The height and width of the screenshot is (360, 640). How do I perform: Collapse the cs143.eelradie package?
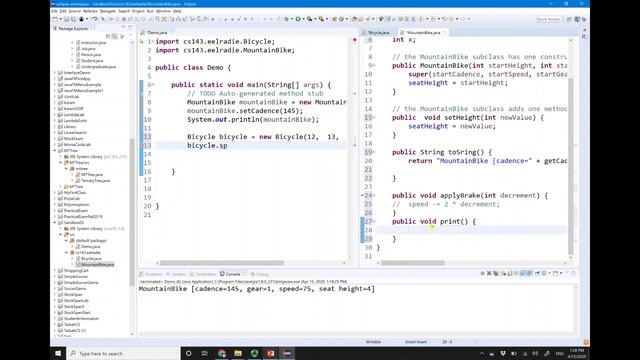click(67, 253)
